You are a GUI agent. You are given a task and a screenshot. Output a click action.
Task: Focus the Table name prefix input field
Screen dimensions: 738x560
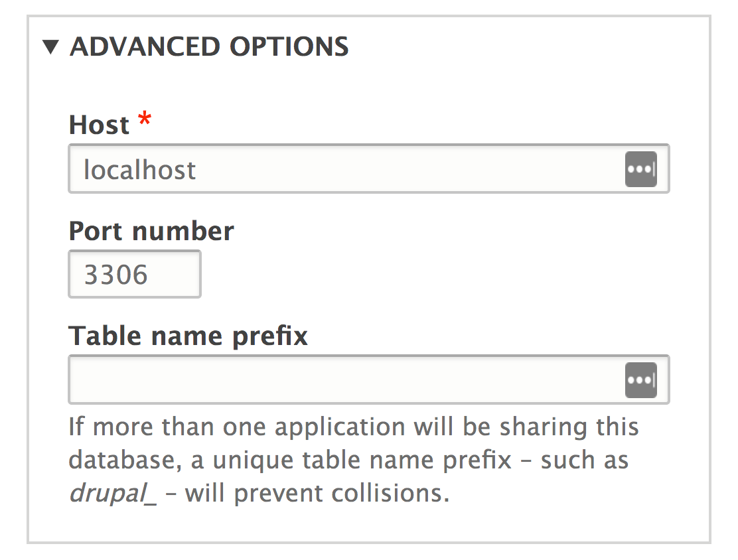345,380
